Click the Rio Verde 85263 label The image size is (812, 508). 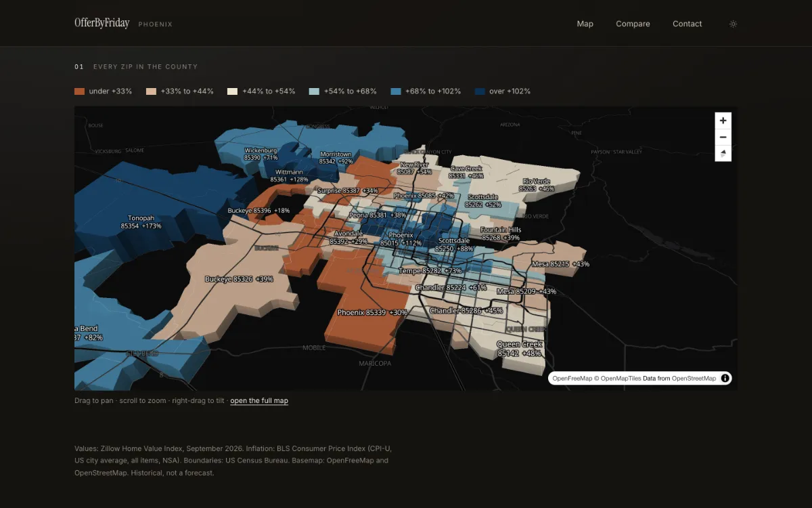[537, 185]
